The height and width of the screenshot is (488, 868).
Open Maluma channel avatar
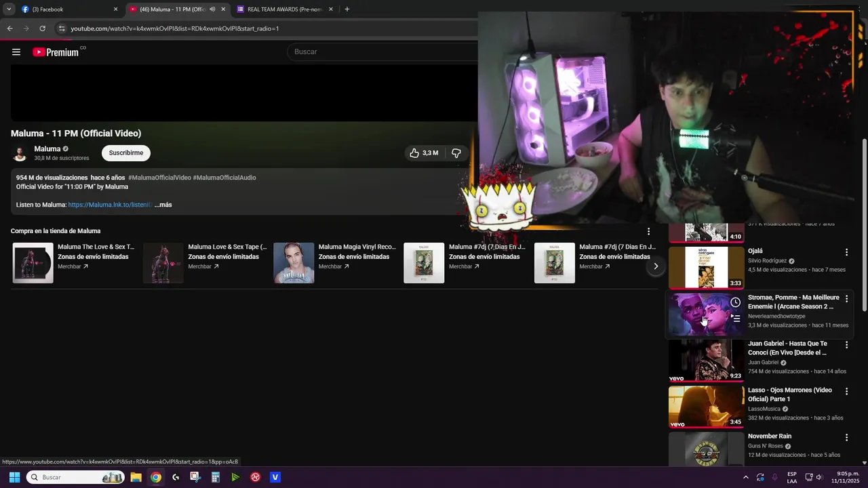(x=20, y=153)
